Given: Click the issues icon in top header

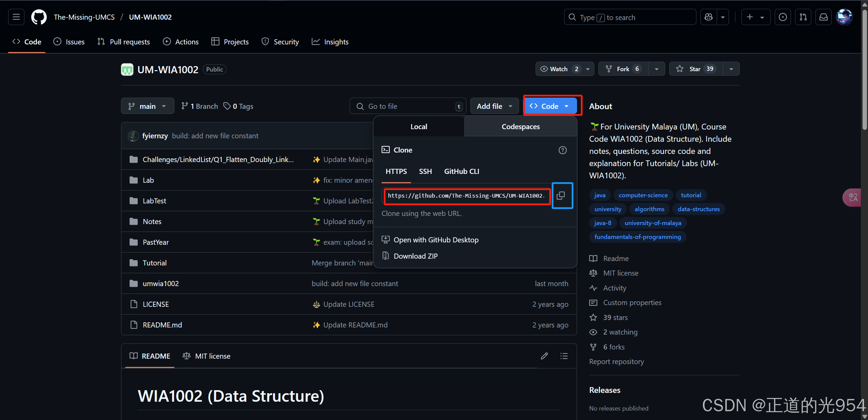Looking at the screenshot, I should [x=783, y=17].
